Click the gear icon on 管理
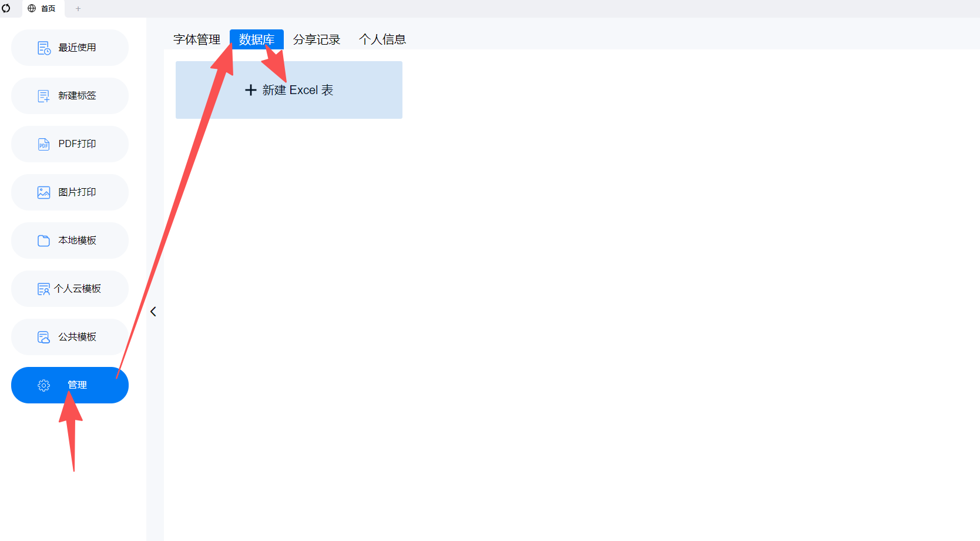 44,386
